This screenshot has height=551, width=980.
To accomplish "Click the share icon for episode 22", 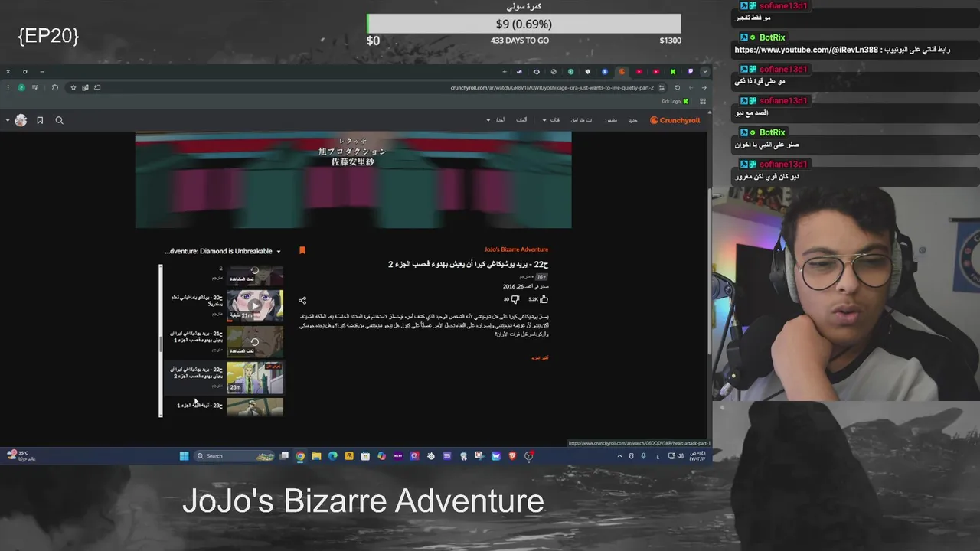I will (302, 300).
